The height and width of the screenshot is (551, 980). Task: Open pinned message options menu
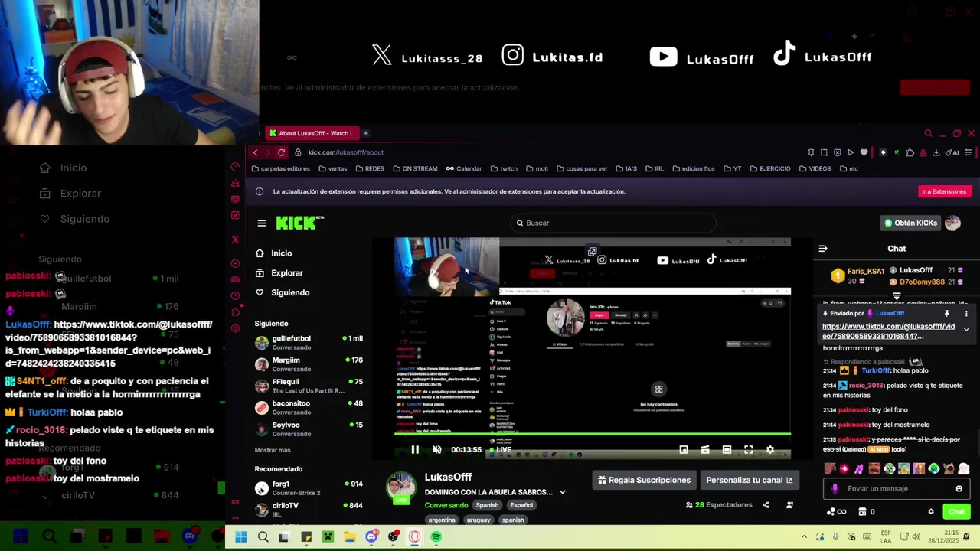tap(966, 314)
